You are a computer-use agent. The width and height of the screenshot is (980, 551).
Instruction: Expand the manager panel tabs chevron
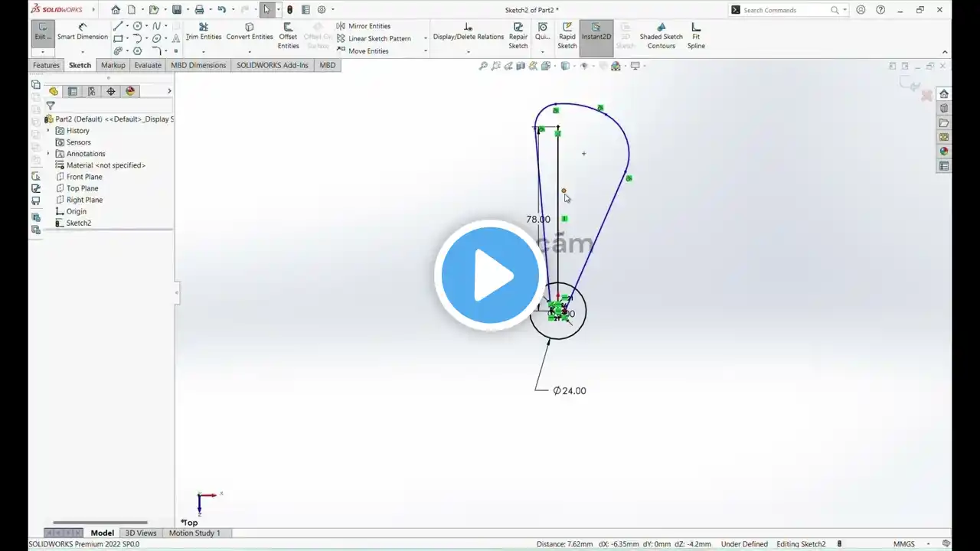pos(169,91)
